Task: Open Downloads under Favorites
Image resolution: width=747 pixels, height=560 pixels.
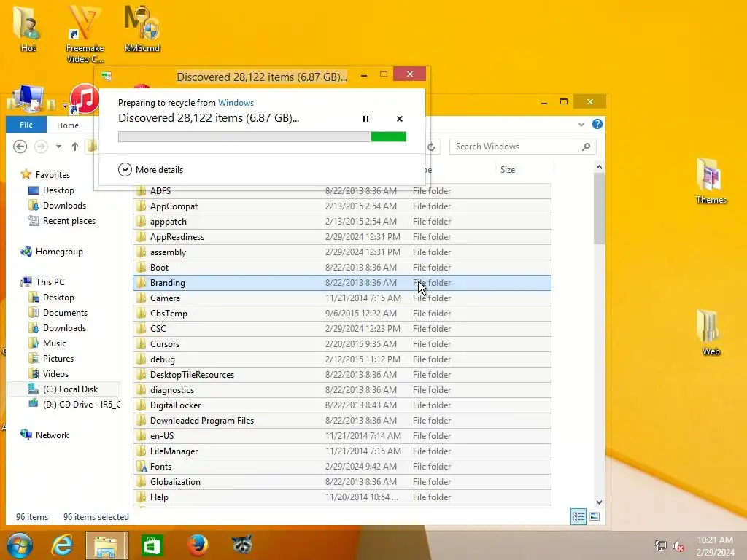Action: pyautogui.click(x=64, y=205)
